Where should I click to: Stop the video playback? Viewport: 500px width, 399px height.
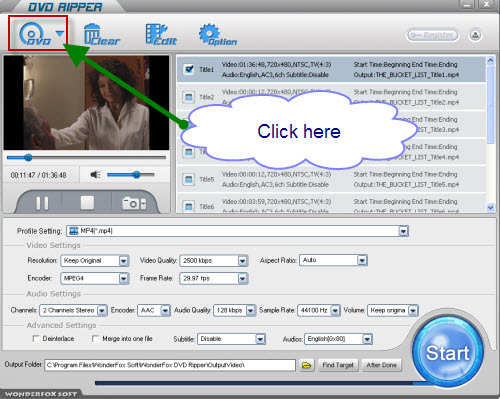(87, 203)
